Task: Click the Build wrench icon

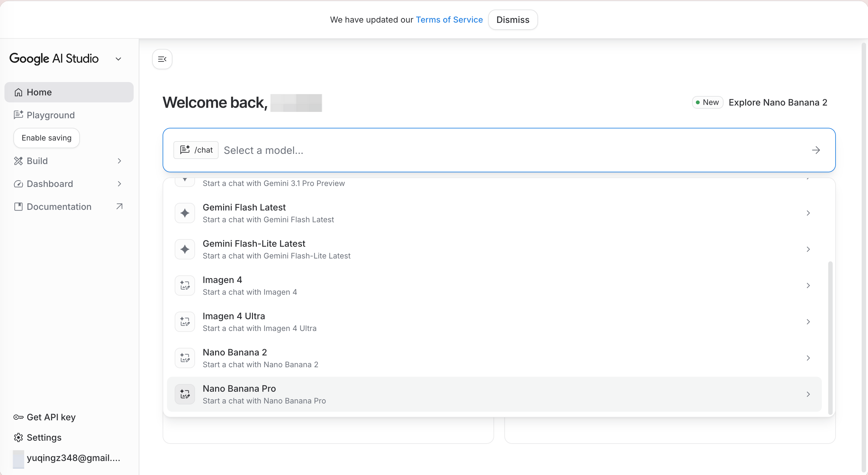Action: [18, 161]
